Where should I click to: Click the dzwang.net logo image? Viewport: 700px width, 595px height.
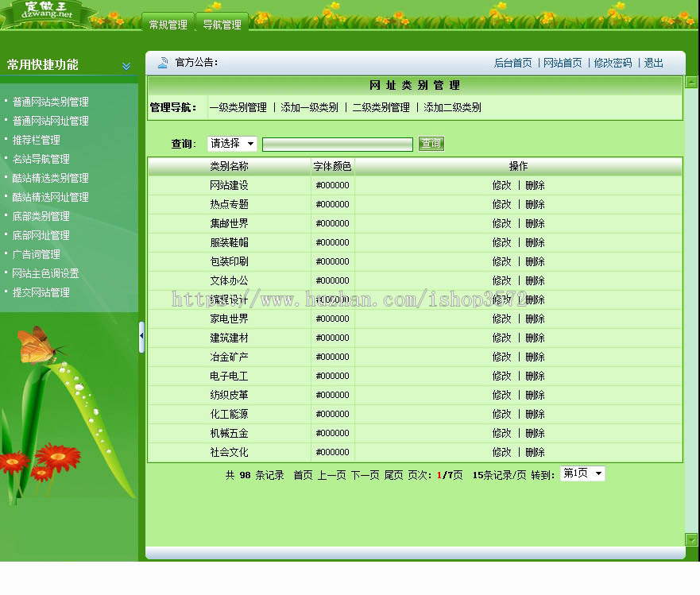[49, 12]
